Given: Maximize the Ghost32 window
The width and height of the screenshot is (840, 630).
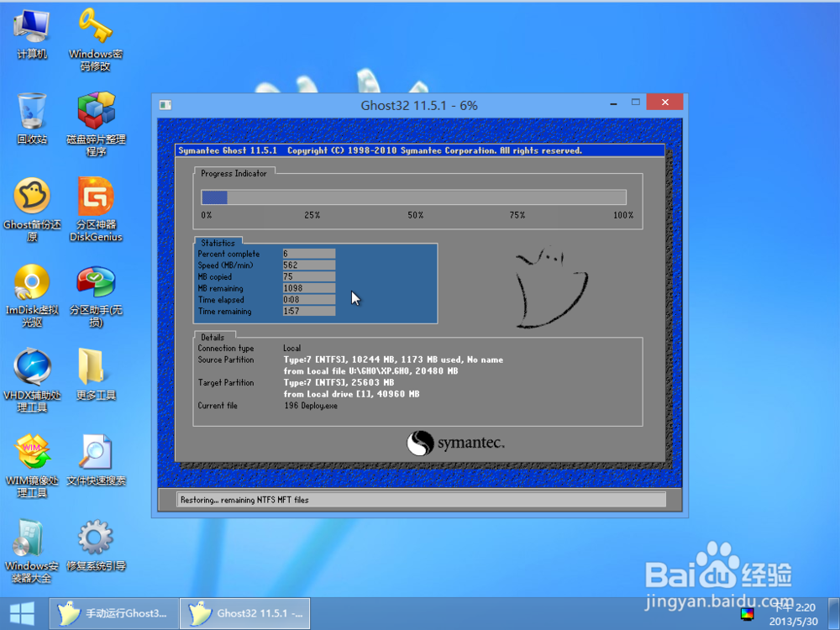Looking at the screenshot, I should (x=636, y=102).
